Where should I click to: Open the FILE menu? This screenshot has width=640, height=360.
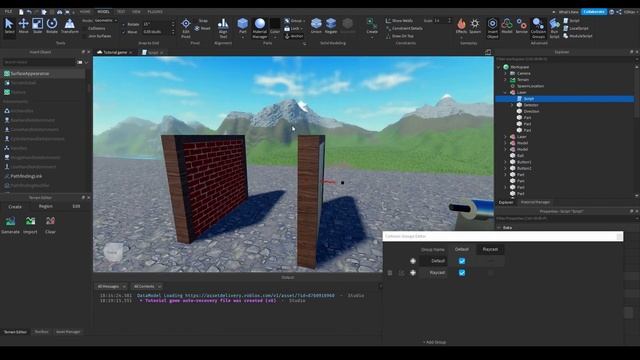coord(8,12)
